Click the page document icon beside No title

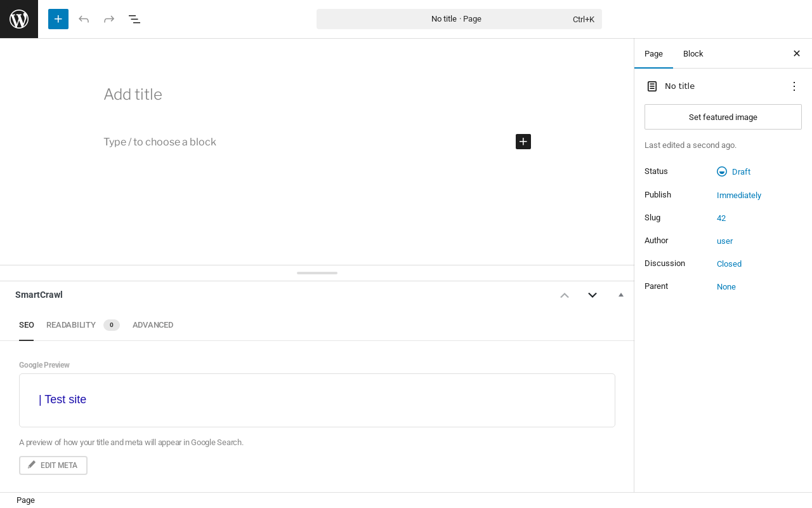(x=652, y=86)
